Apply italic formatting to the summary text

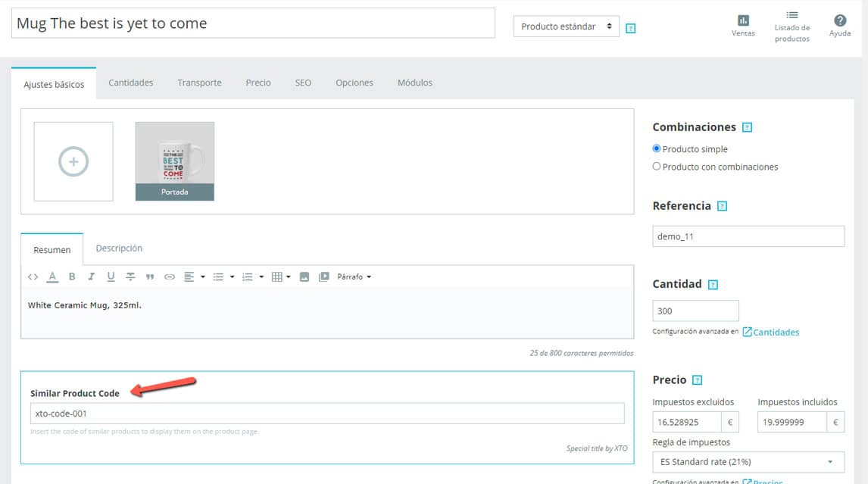pyautogui.click(x=92, y=276)
